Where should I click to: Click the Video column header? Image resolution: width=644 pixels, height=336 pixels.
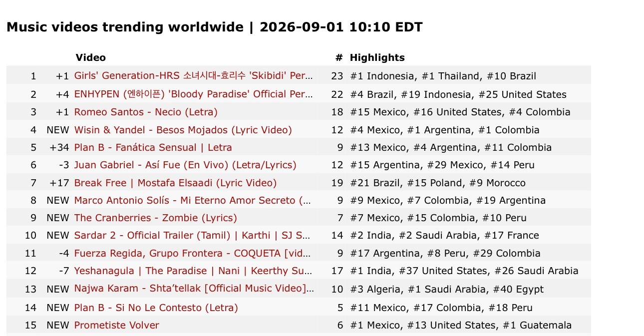click(90, 57)
